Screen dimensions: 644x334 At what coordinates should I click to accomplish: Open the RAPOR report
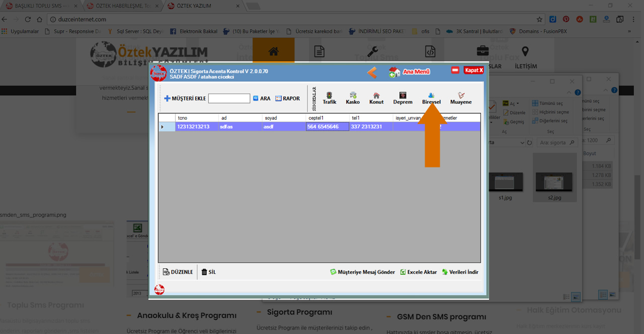(x=288, y=99)
